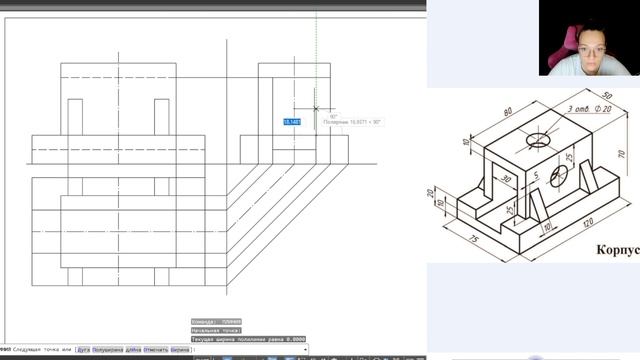Choose the Ширина option in command line
640x360 pixels.
coord(180,350)
